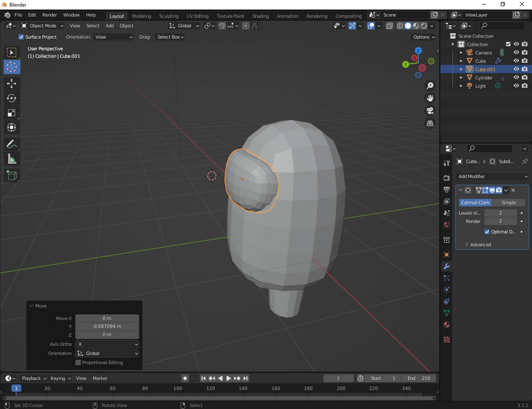Select solid viewport shading mode
The height and width of the screenshot is (409, 532).
point(408,26)
